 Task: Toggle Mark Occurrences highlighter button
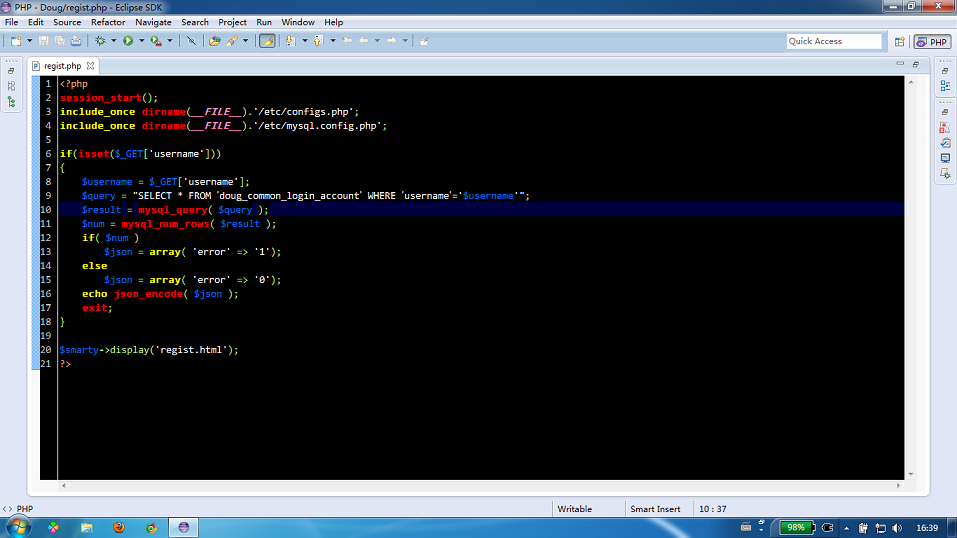click(x=267, y=41)
